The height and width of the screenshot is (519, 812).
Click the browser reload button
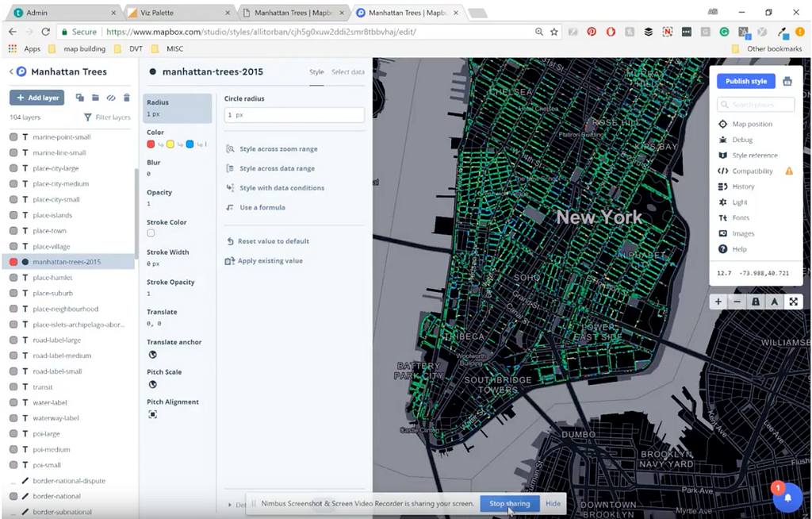45,32
